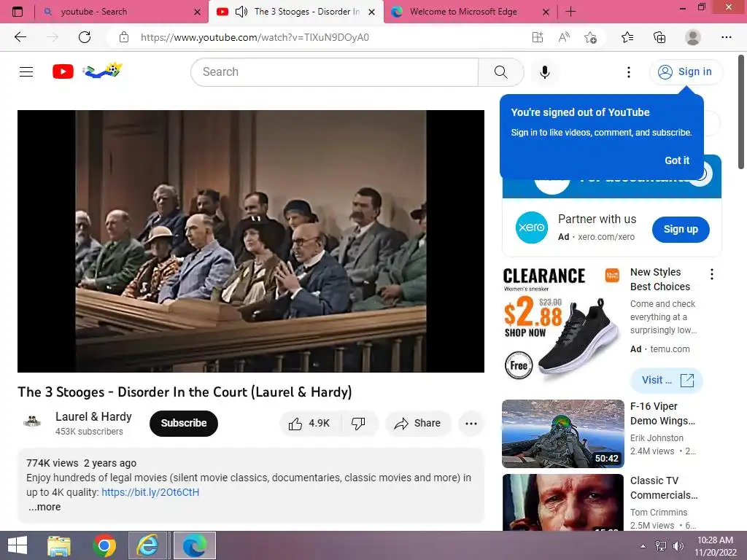The width and height of the screenshot is (747, 560).
Task: Open Edge app available icon in address bar
Action: coord(538,37)
